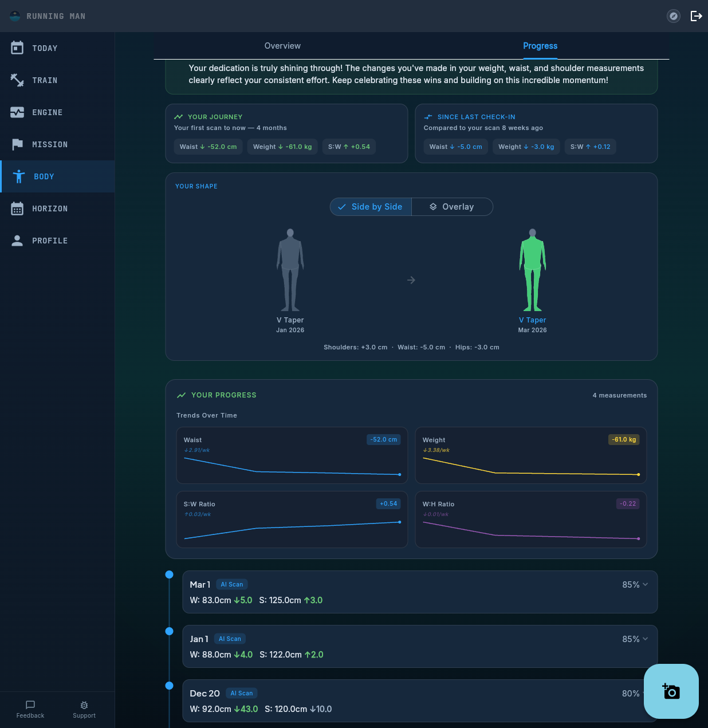Screen dimensions: 708x728
Task: Open the Feedback dialog
Action: tap(30, 709)
